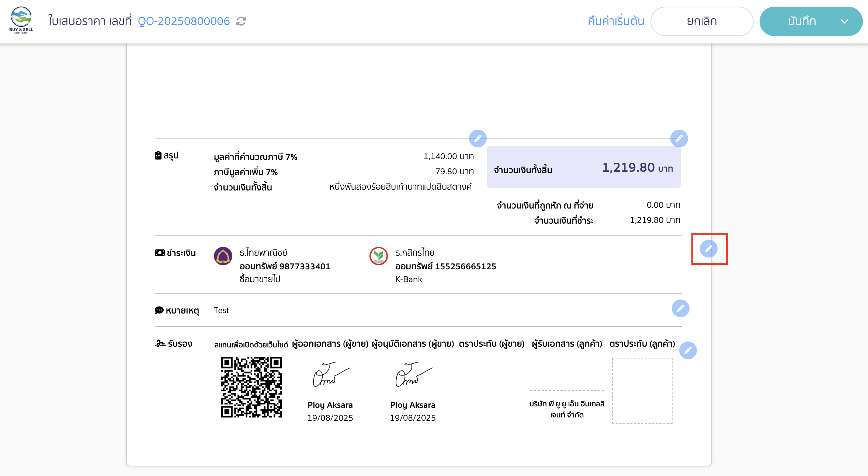
Task: Click the จำนวนเงินที่ถูกหัก ณ ที่จ่าย label
Action: pos(545,205)
